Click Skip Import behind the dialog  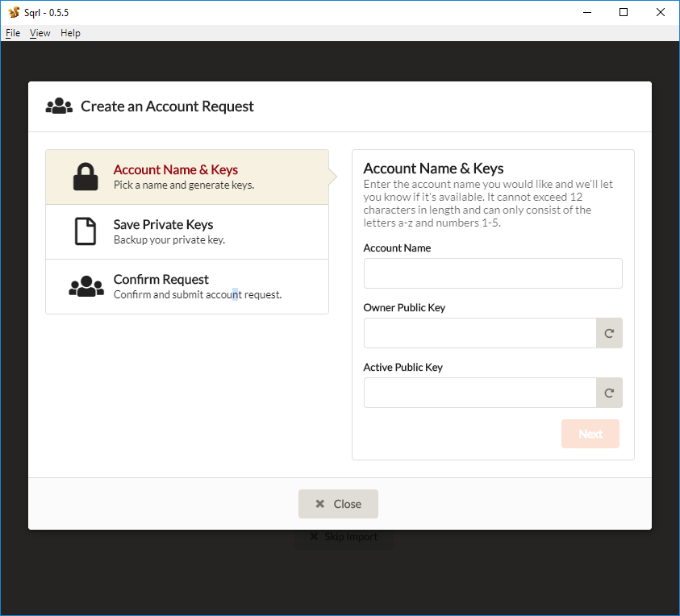344,537
